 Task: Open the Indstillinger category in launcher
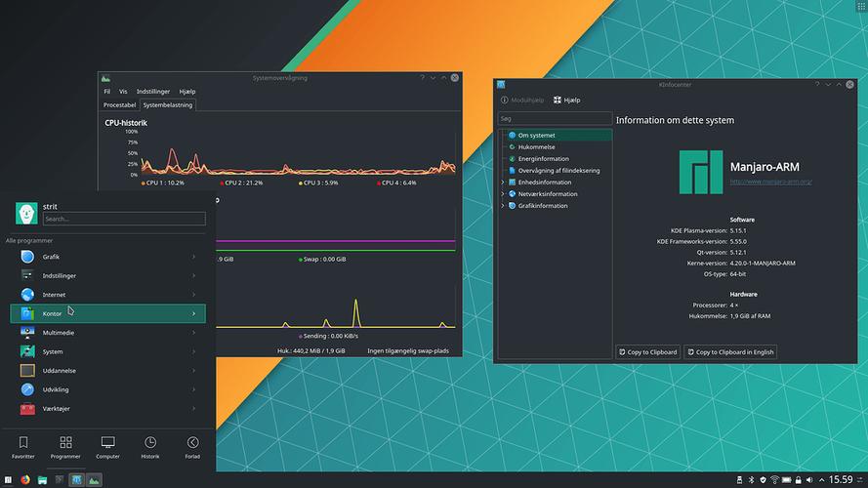click(x=108, y=275)
